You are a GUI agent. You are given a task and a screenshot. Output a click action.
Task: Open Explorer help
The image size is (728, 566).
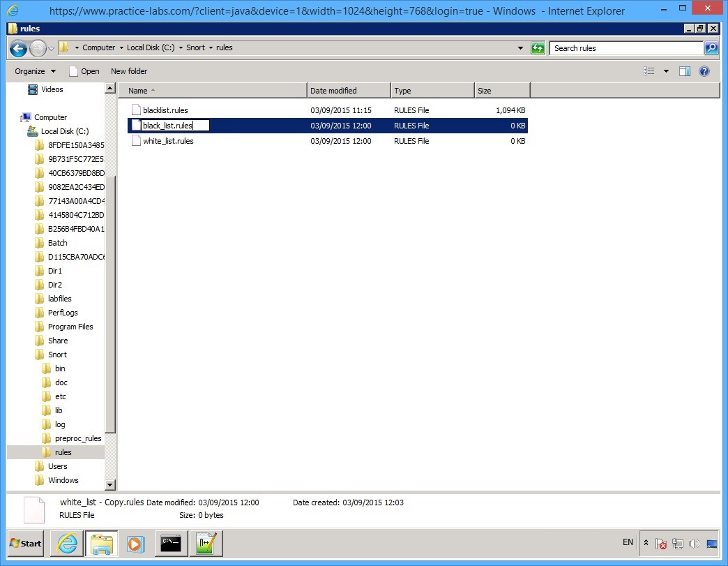click(704, 70)
